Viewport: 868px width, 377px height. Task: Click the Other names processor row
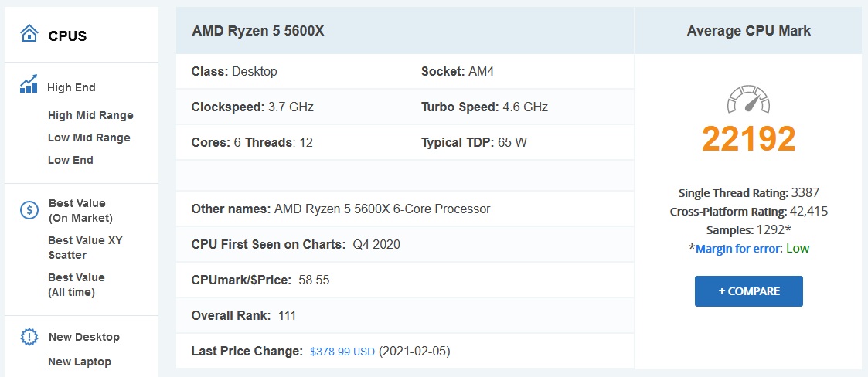405,209
